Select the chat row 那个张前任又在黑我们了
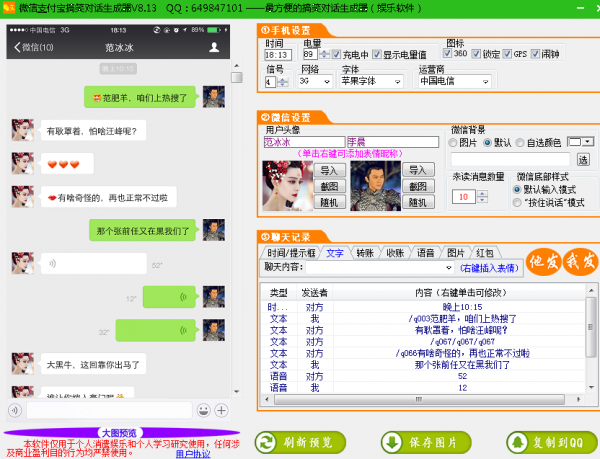 (x=423, y=365)
